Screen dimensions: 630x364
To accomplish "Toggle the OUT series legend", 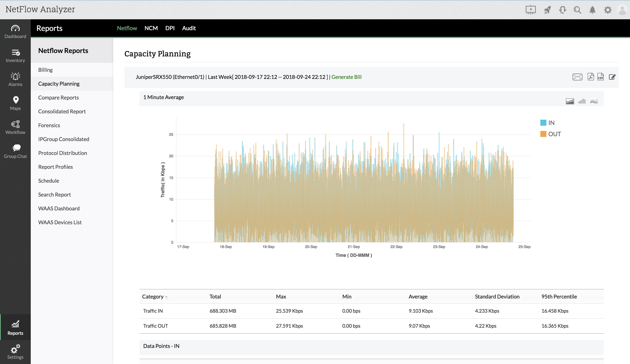I will click(x=550, y=134).
